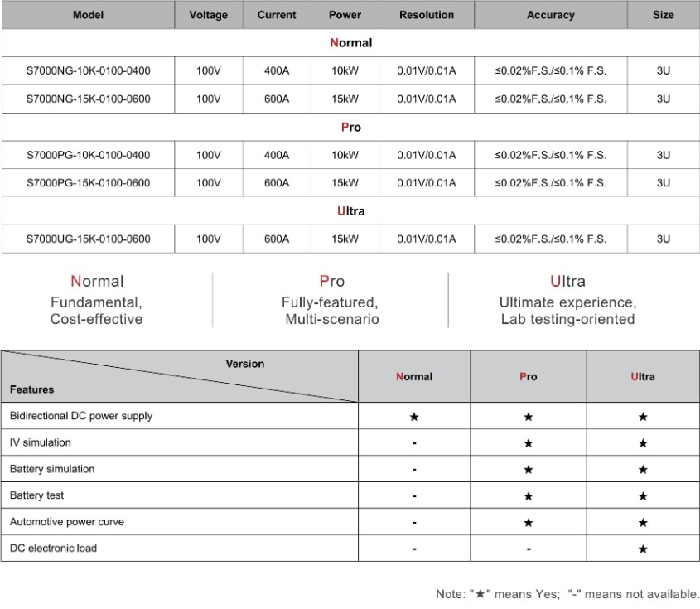The image size is (700, 609).
Task: Click the Pro star for Bidirectional DC power supply
Action: coord(529,417)
